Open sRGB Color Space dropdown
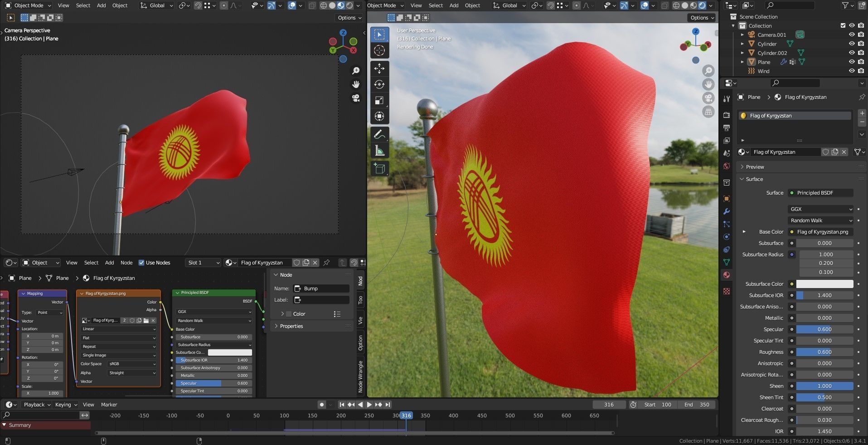 click(x=132, y=364)
